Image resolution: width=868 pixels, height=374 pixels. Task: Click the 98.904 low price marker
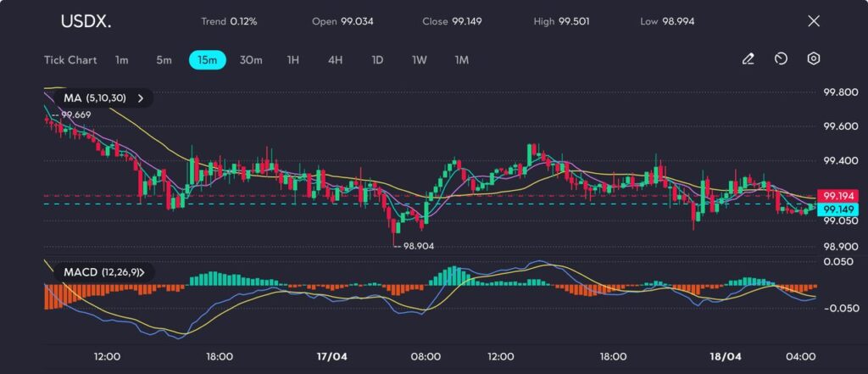(419, 246)
